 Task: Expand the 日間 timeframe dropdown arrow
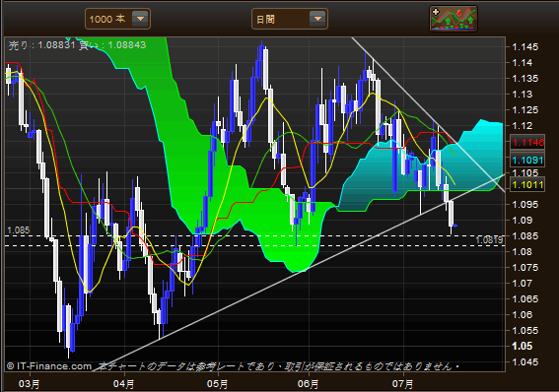pyautogui.click(x=317, y=19)
